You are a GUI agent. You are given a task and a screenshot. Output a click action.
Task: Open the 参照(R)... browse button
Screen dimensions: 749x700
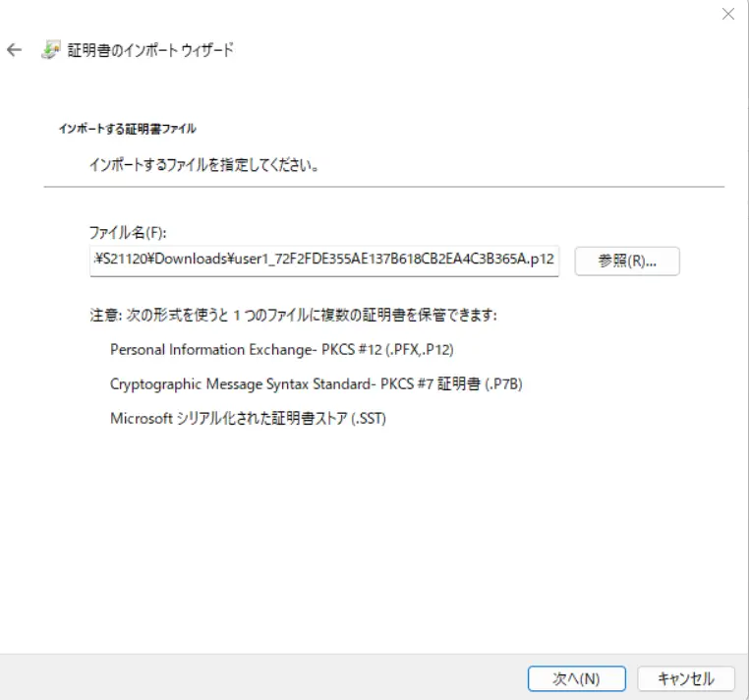(627, 261)
